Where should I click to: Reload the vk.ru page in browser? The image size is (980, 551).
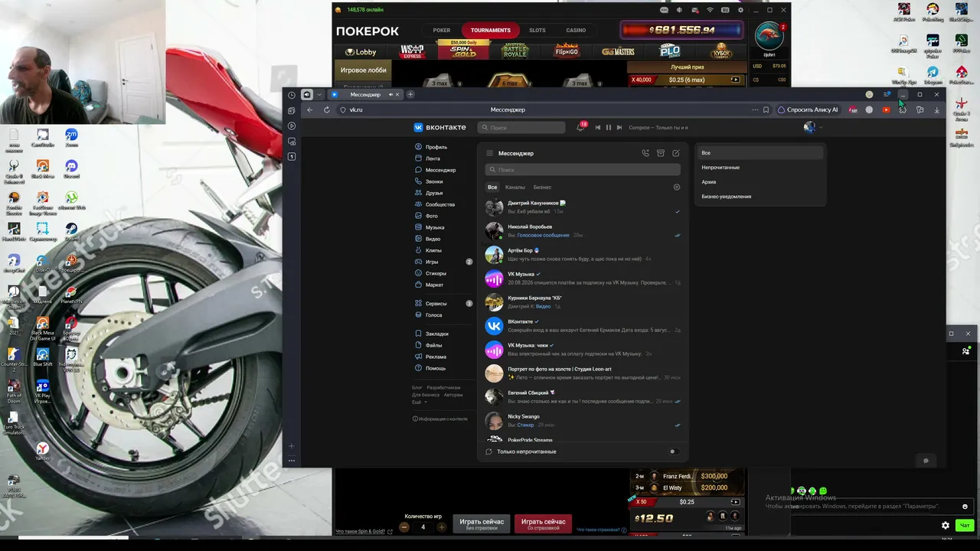pyautogui.click(x=326, y=109)
